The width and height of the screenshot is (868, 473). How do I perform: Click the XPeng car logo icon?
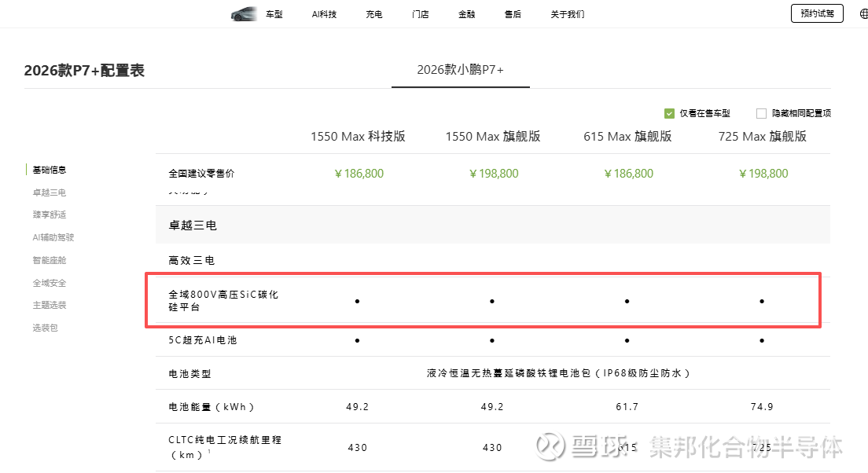tap(244, 14)
